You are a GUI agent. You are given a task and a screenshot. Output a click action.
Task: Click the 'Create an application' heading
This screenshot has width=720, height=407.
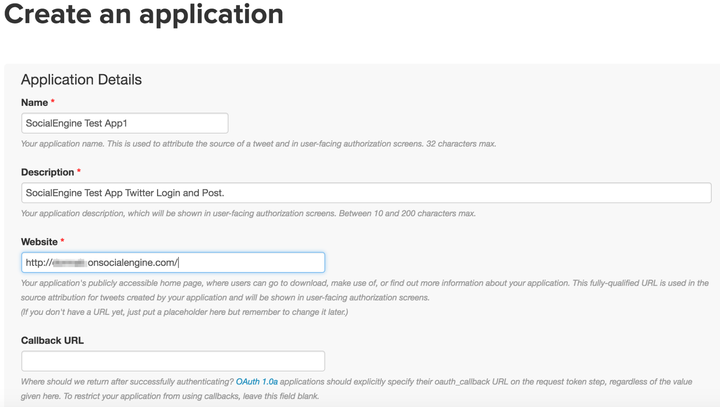[x=144, y=14]
